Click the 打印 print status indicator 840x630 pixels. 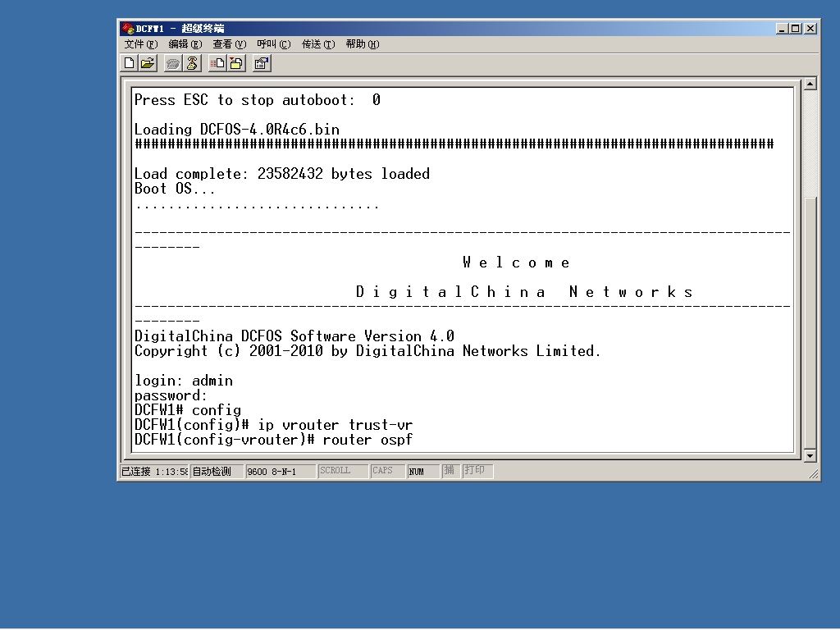(477, 471)
